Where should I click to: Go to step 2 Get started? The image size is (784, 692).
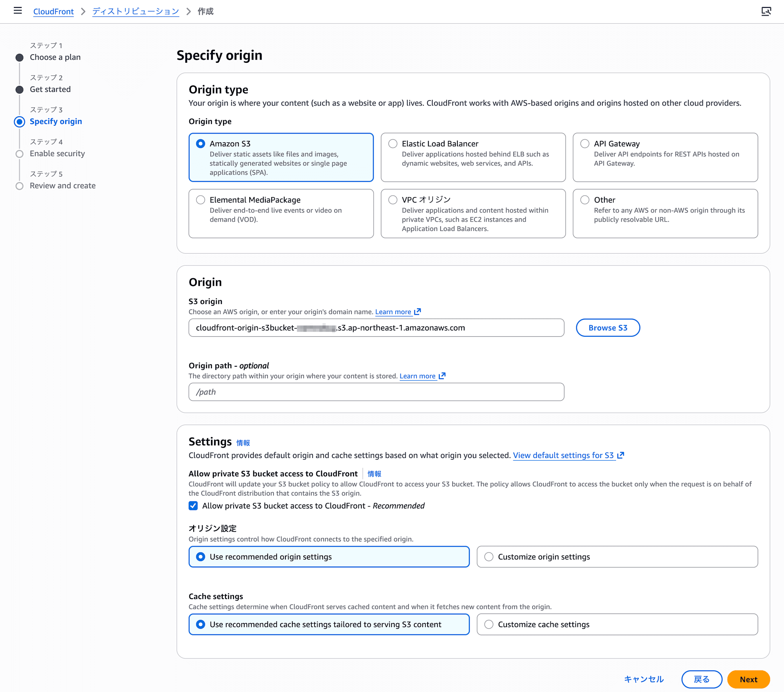click(50, 89)
